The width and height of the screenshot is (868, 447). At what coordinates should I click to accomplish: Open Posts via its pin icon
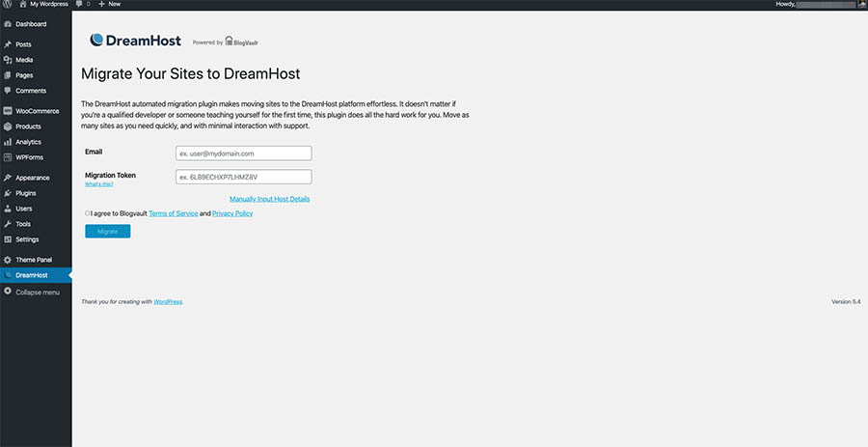point(8,44)
